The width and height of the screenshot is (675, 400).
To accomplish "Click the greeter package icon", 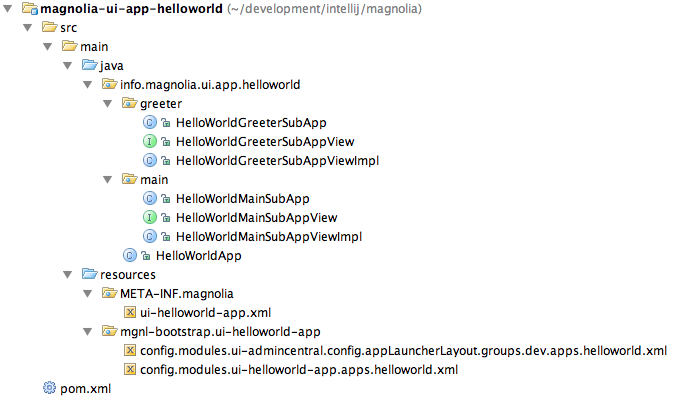I will click(129, 103).
